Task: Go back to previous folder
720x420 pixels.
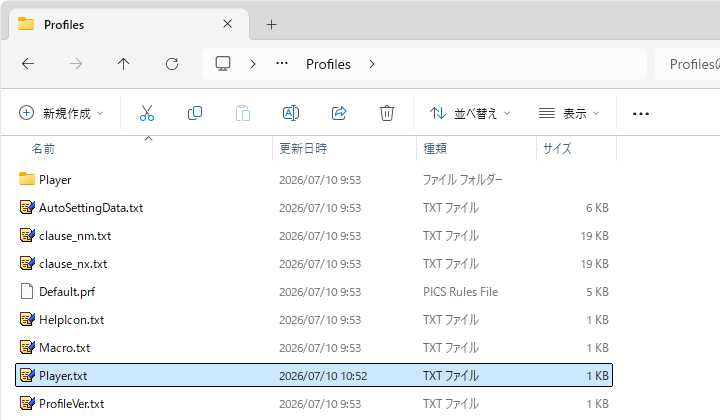Action: coord(28,64)
